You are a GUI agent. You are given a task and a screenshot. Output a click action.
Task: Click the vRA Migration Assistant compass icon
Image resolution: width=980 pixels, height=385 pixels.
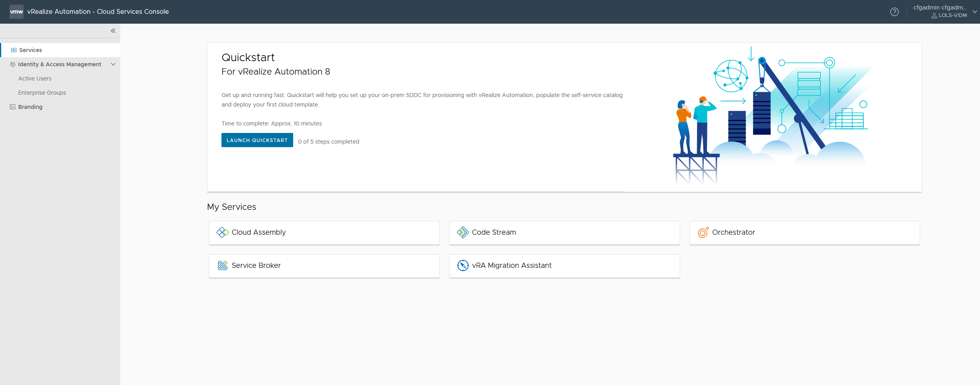point(463,265)
